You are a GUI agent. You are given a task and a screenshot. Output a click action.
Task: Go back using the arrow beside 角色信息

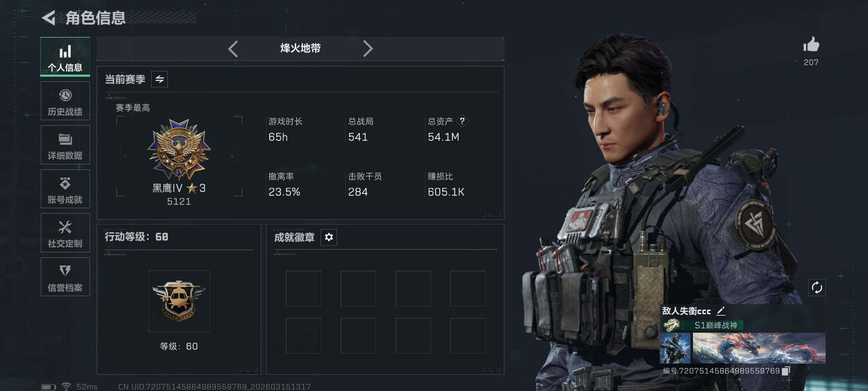[x=48, y=18]
